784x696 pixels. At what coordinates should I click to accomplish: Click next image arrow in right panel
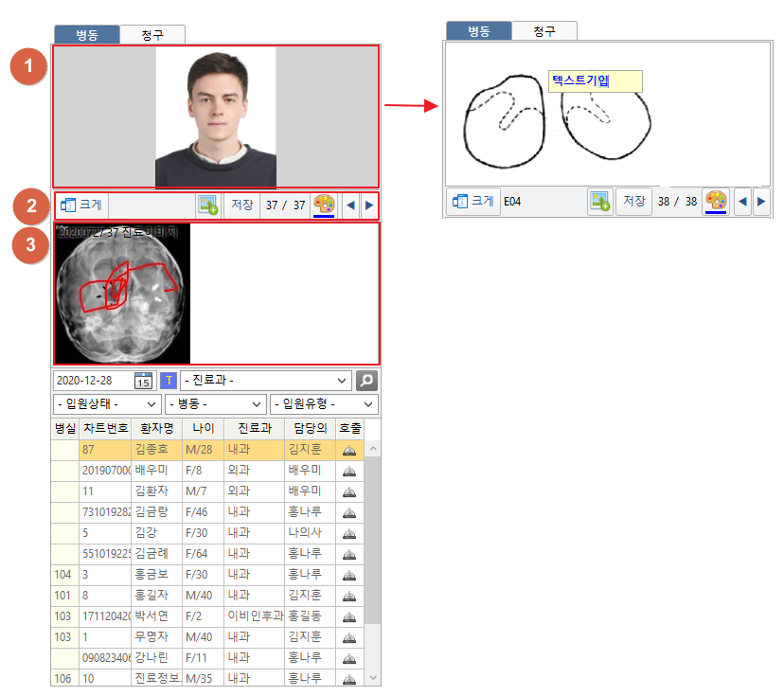[761, 201]
